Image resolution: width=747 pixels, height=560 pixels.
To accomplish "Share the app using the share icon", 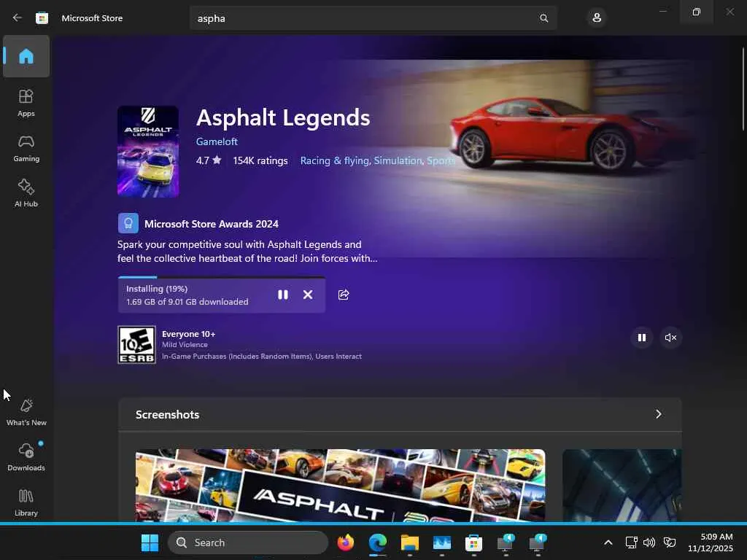I will pyautogui.click(x=344, y=295).
